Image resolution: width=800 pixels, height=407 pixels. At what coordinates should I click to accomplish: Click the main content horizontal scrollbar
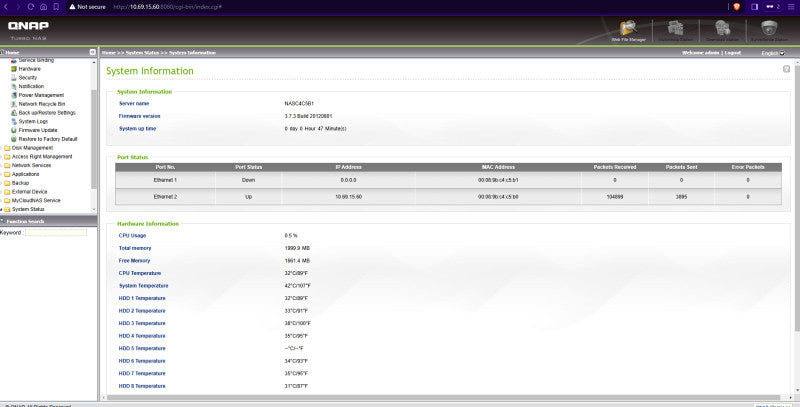[x=443, y=397]
